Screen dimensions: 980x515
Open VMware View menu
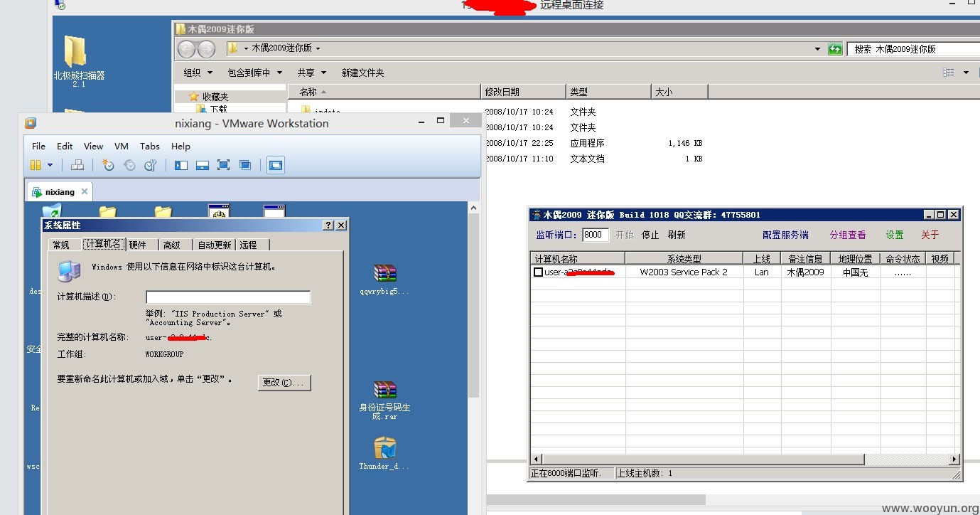[x=93, y=146]
